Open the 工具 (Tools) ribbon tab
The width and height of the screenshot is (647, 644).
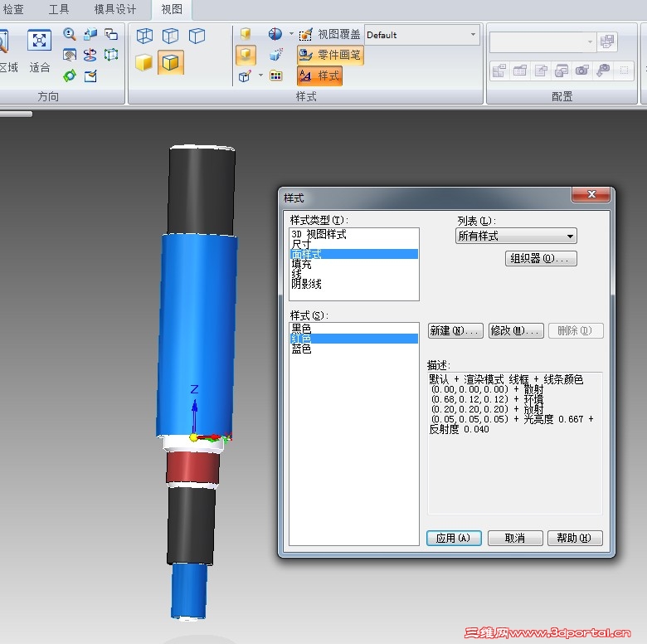59,9
